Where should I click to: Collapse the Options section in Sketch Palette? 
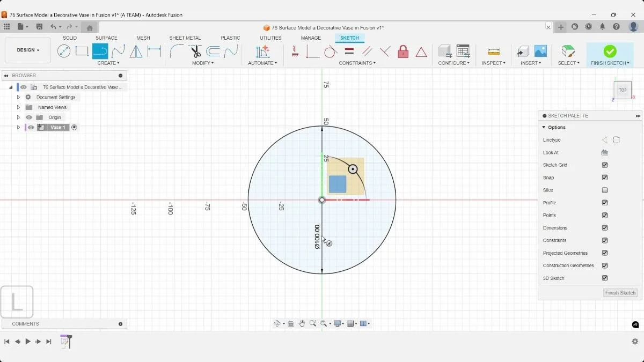pyautogui.click(x=544, y=128)
